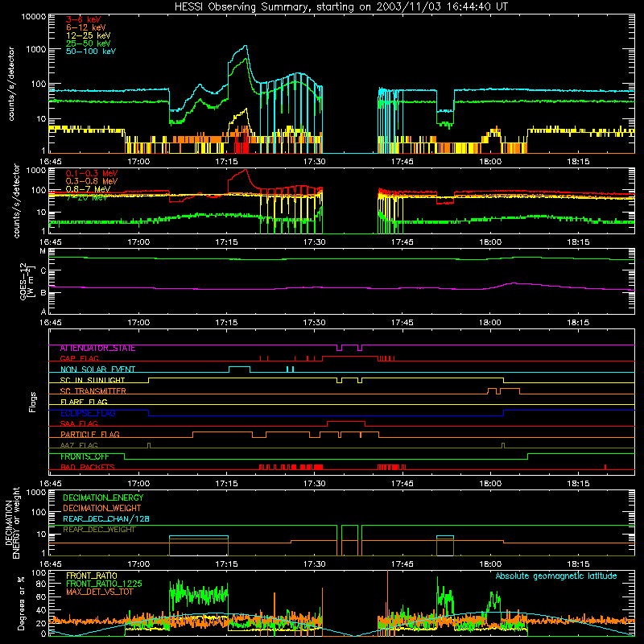Select the ECLIPSE_FLAG label
Image resolution: width=644 pixels, height=644 pixels.
point(88,413)
